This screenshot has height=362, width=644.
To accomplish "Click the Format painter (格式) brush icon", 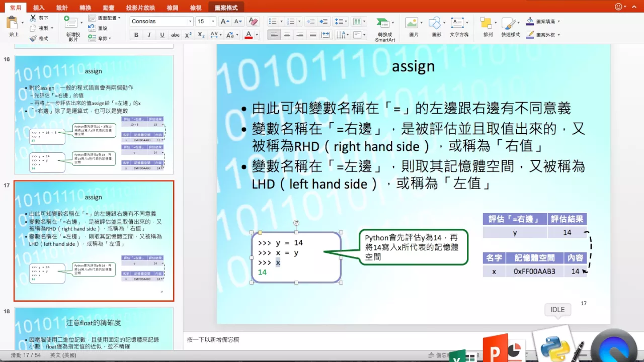I will click(x=33, y=38).
